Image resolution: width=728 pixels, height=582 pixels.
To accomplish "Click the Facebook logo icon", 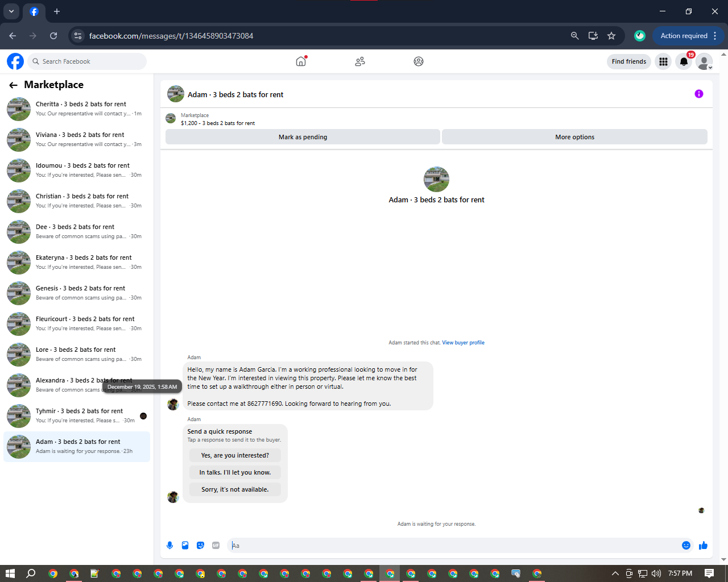I will tap(15, 61).
